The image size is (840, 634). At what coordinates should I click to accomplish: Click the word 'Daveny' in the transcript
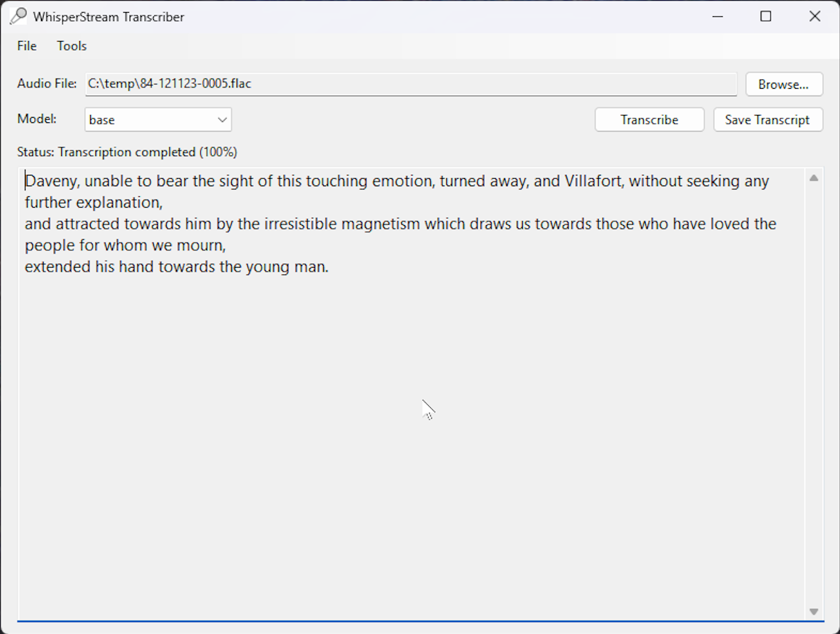[x=48, y=181]
